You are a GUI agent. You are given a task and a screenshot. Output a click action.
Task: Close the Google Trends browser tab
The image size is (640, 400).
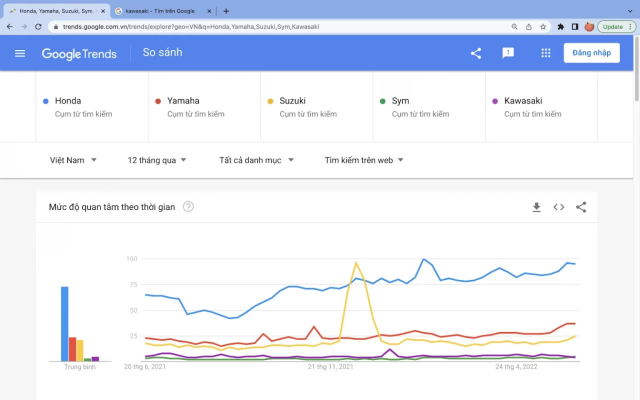103,11
